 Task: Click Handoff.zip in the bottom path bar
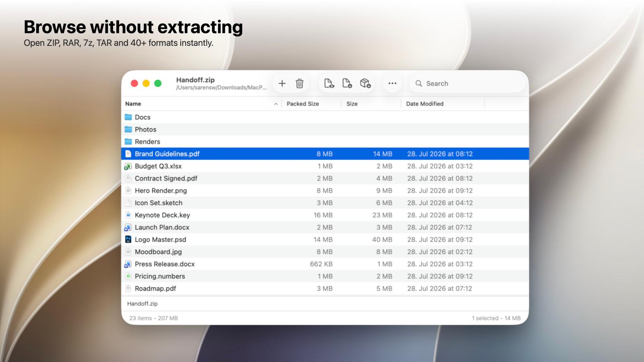142,304
